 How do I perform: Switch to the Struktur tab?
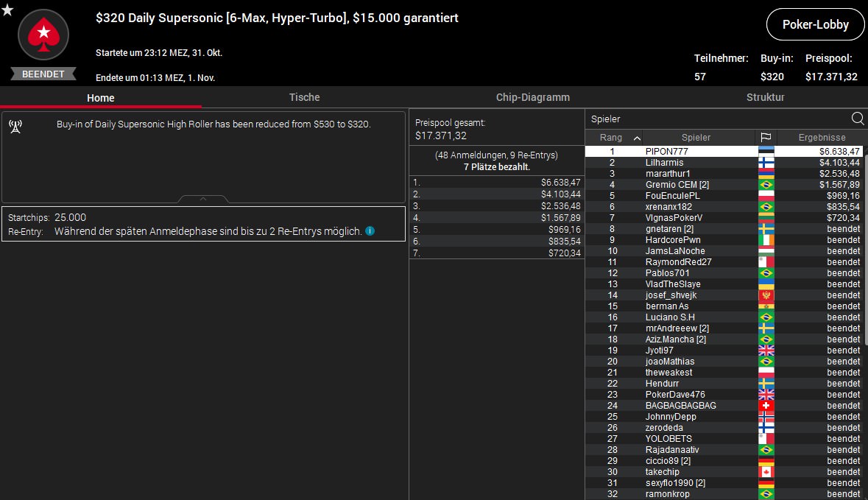765,97
